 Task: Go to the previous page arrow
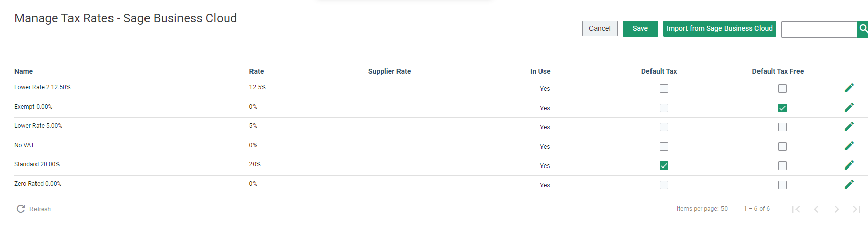[x=816, y=209]
